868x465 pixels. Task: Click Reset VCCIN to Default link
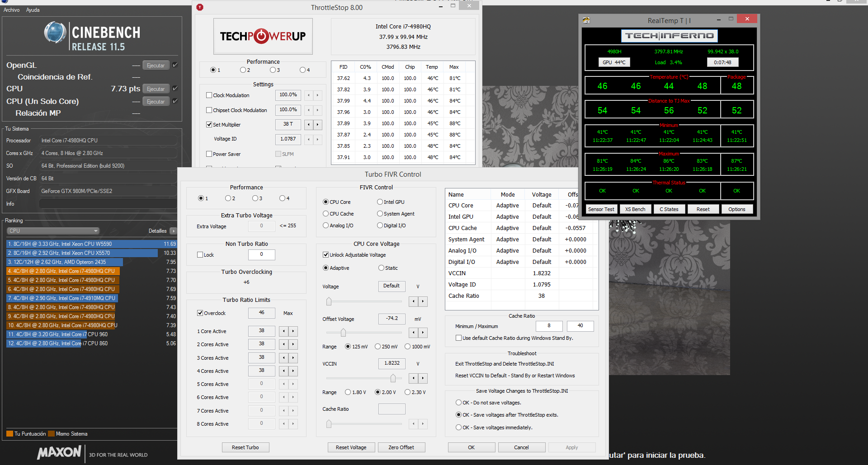tap(515, 376)
